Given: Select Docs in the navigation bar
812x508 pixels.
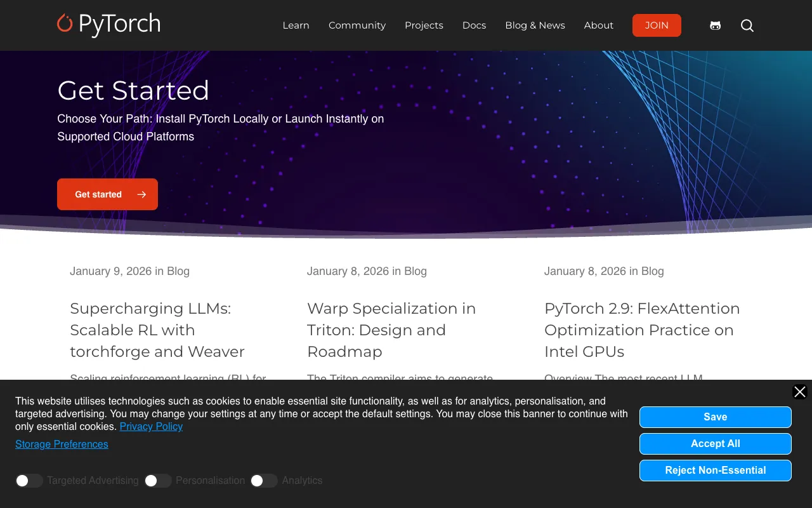Looking at the screenshot, I should pos(474,25).
